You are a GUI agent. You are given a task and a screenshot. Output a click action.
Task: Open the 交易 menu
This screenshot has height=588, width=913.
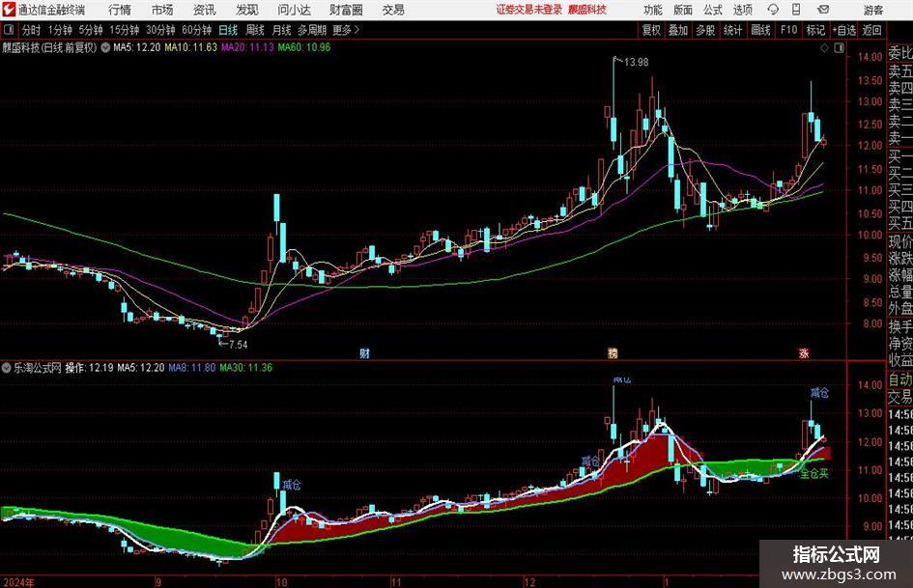tap(393, 10)
